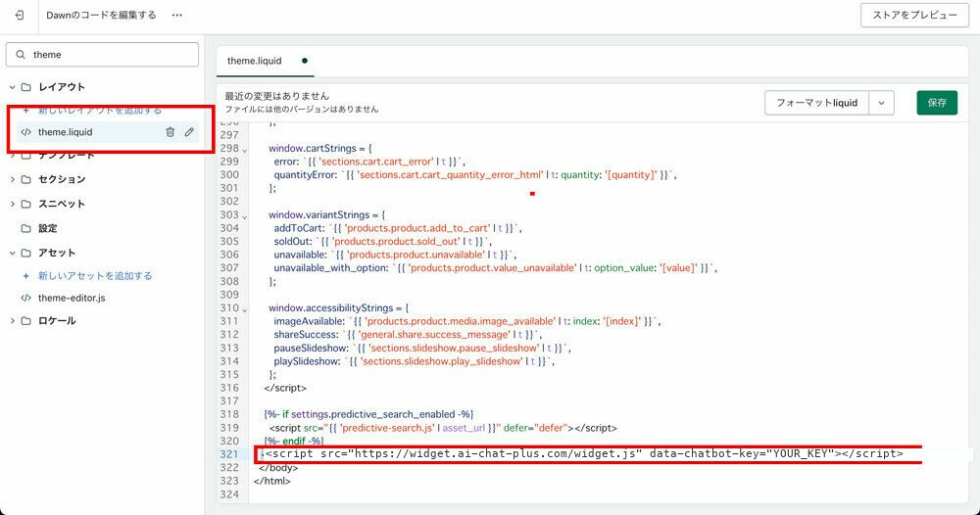
Task: Click the predictive-search.js script line
Action: pos(443,428)
